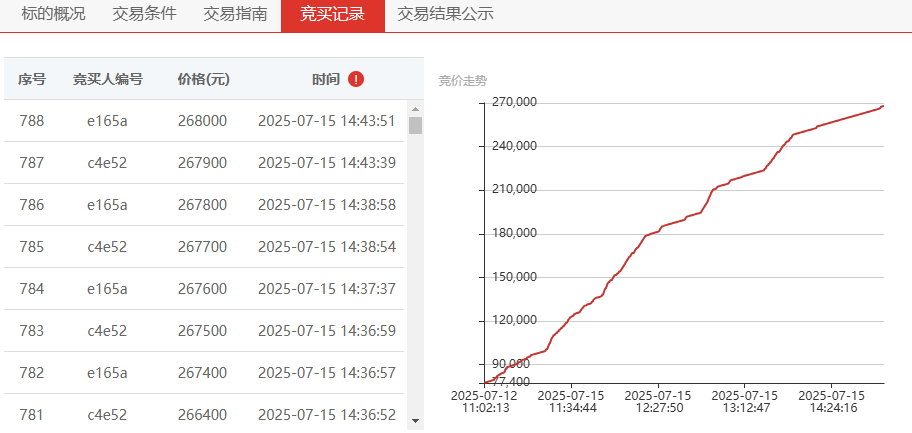Click timestamp 2025-07-15 14:38:54
Viewport: 912px width, 433px height.
click(327, 247)
